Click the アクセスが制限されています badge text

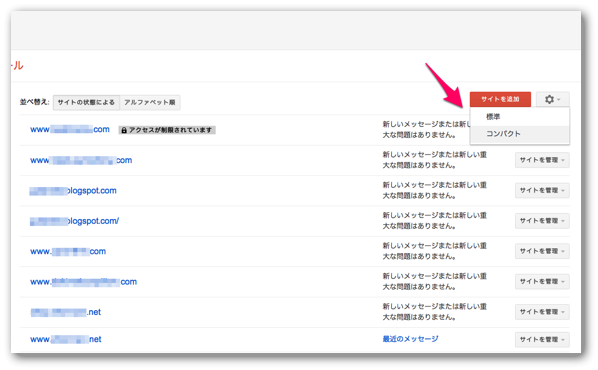coord(170,130)
